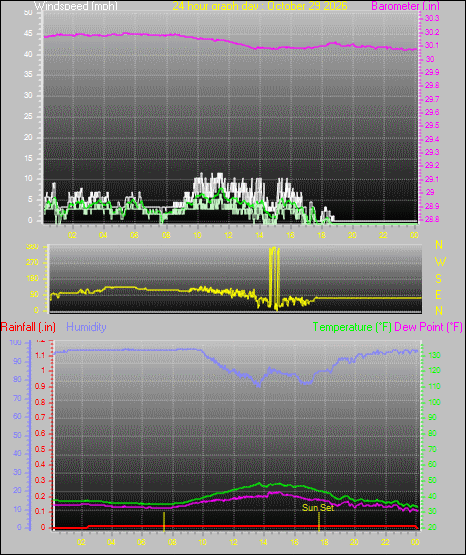Click temperature axis value '110'
The width and height of the screenshot is (466, 555).
tap(434, 386)
